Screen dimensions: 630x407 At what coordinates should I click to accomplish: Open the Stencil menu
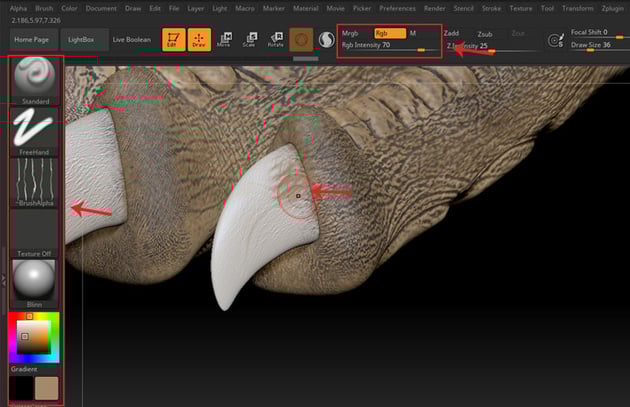(x=463, y=8)
